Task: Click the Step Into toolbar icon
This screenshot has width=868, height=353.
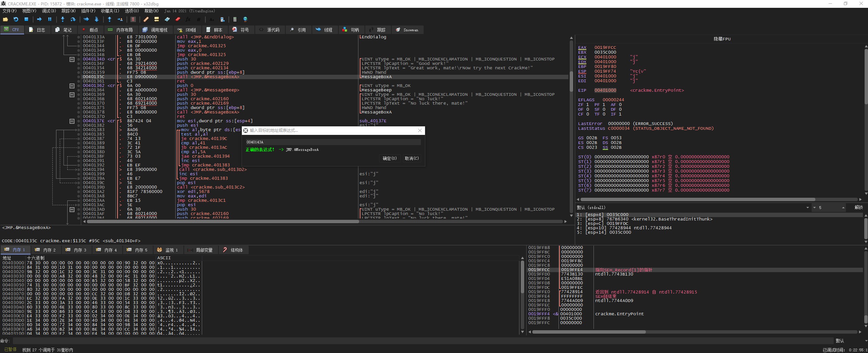Action: 63,19
